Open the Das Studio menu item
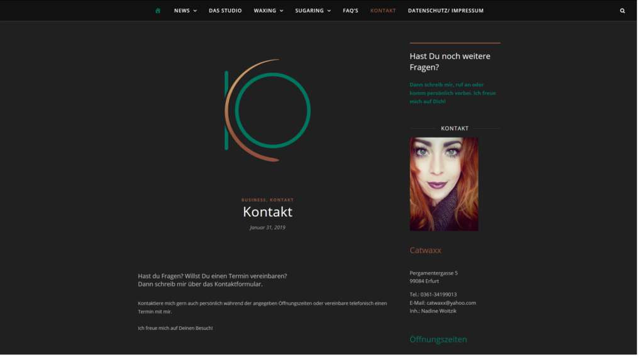This screenshot has height=362, width=644. [225, 11]
